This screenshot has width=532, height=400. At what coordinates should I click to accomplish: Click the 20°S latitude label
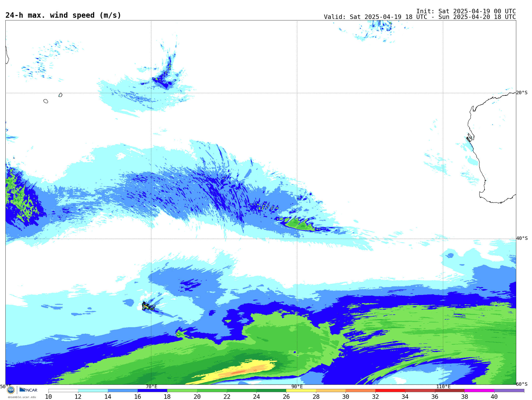click(522, 93)
